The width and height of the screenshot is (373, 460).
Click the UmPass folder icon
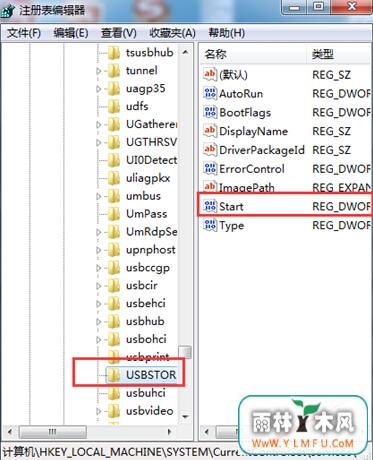tap(114, 214)
